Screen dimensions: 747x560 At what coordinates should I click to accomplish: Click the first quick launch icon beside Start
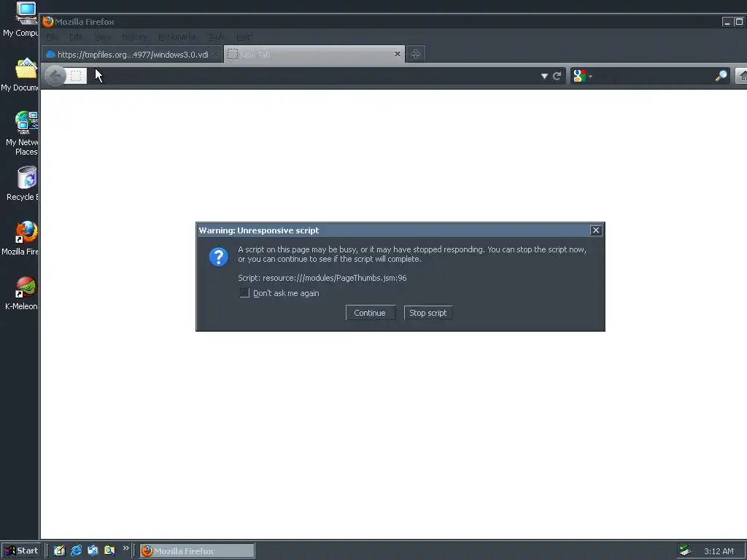point(59,551)
